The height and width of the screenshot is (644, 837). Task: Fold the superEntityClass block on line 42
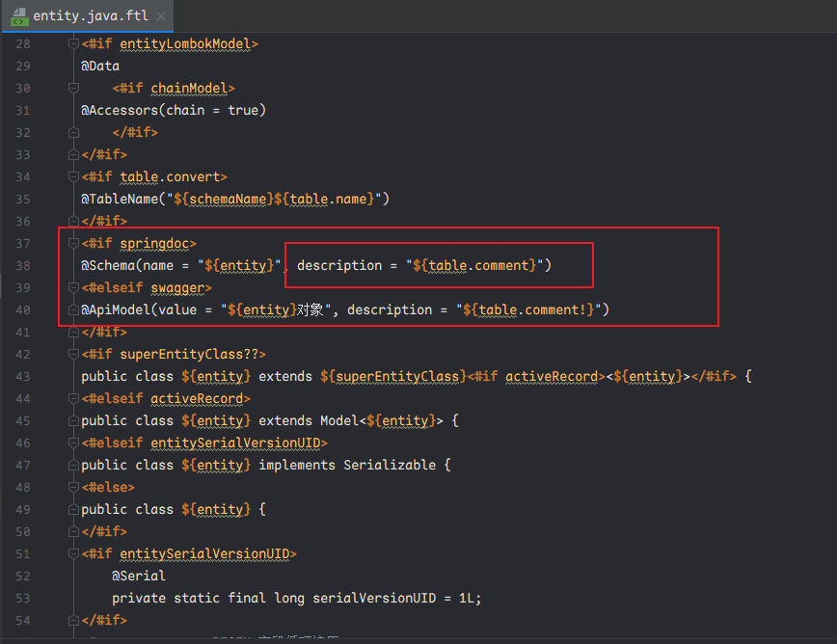(72, 355)
